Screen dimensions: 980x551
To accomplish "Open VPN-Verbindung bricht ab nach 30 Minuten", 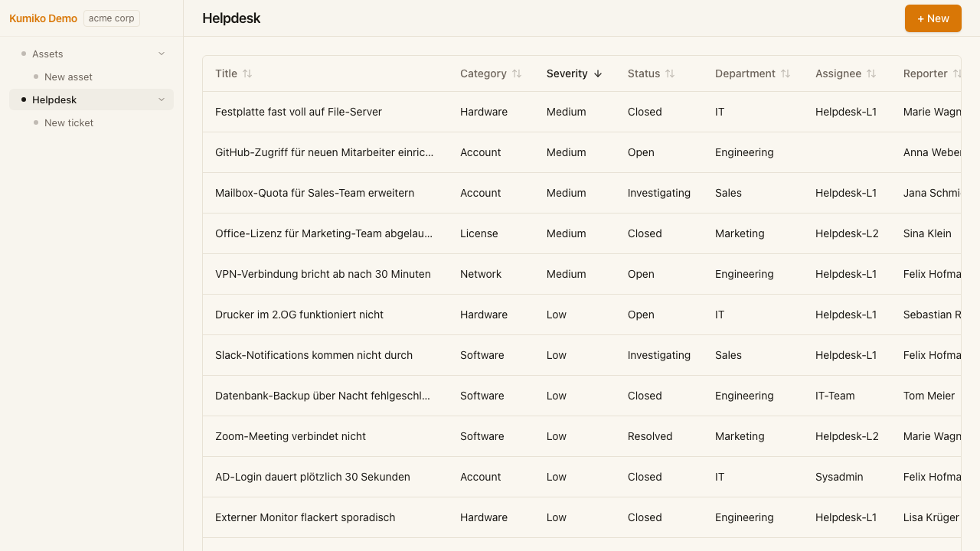I will [x=323, y=274].
